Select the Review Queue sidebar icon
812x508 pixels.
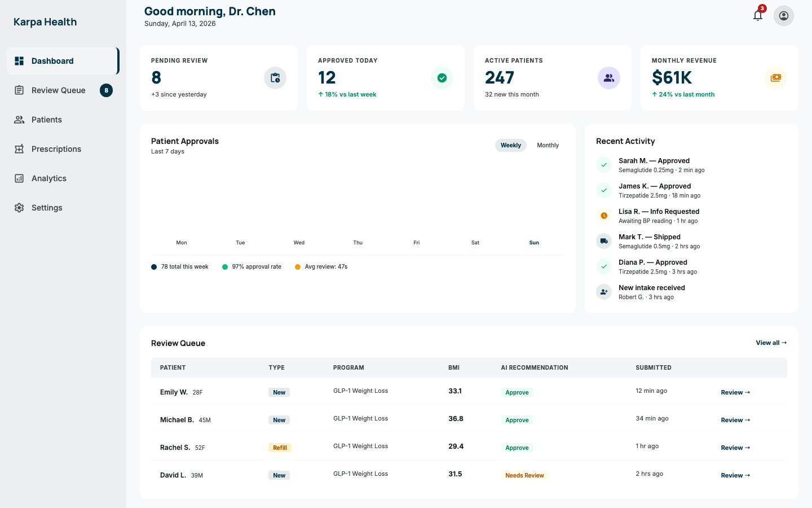point(20,90)
